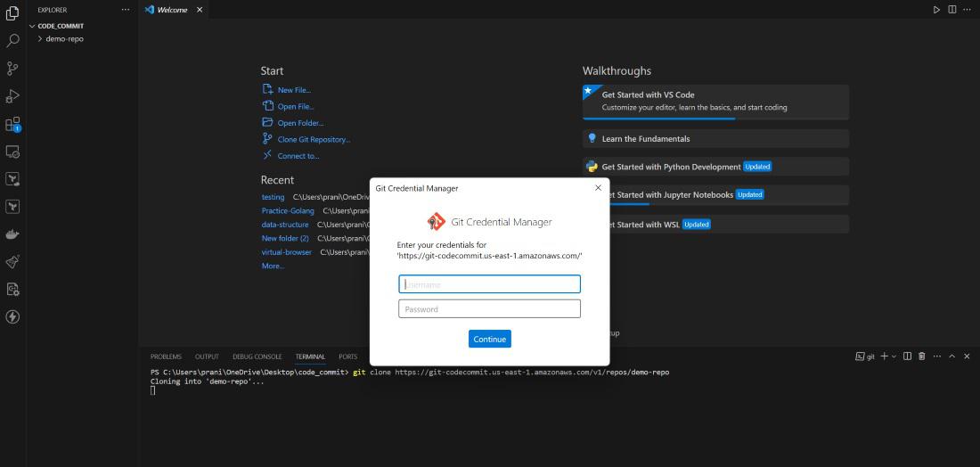Open Remote Explorer in activity bar
The image size is (980, 467).
[x=12, y=152]
